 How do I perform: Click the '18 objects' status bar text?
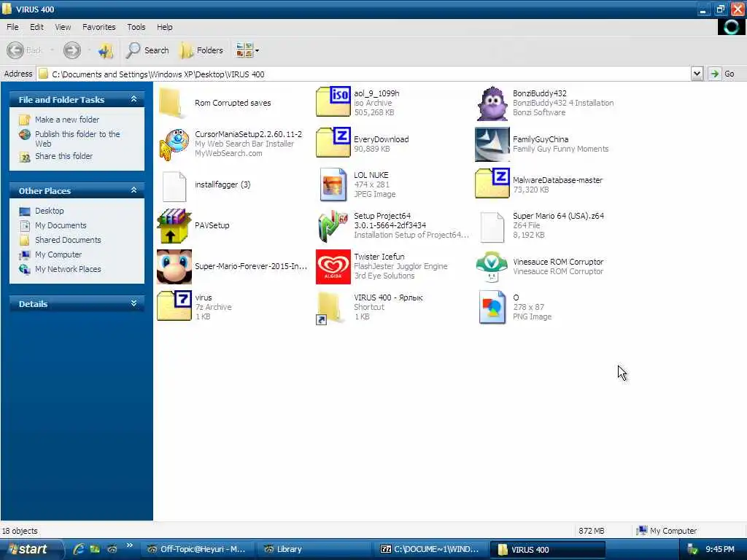pos(20,531)
